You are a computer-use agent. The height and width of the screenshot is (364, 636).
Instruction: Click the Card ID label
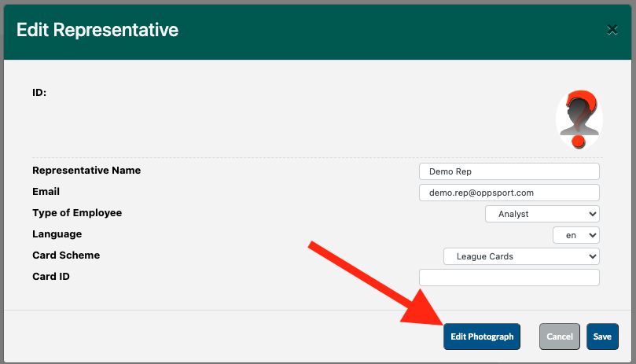(50, 277)
